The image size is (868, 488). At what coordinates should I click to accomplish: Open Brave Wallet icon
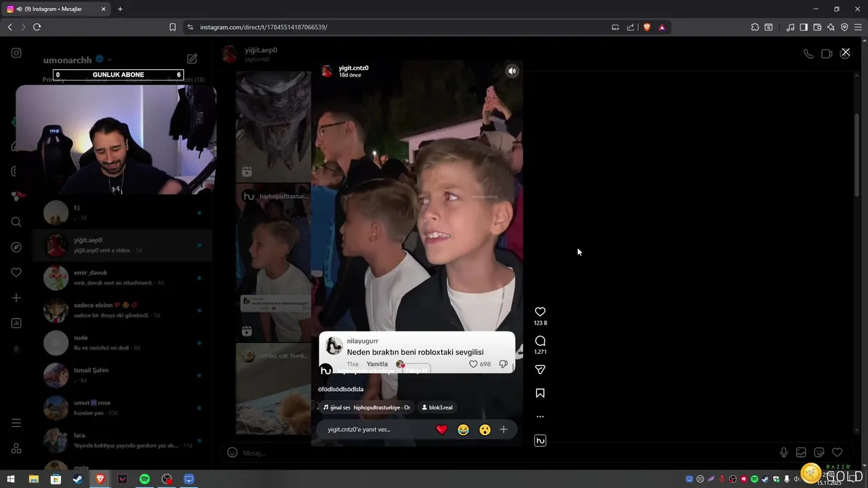817,27
